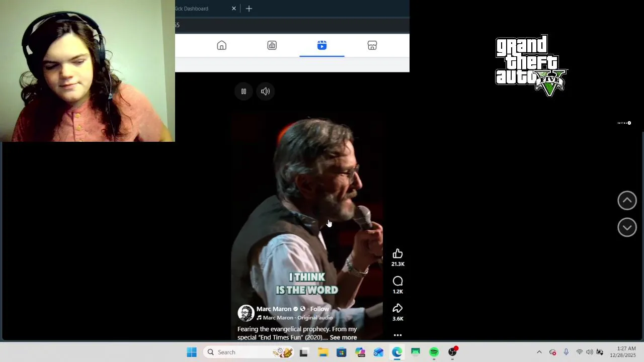Open the Professional dashboard chart icon
The height and width of the screenshot is (362, 644).
click(272, 46)
